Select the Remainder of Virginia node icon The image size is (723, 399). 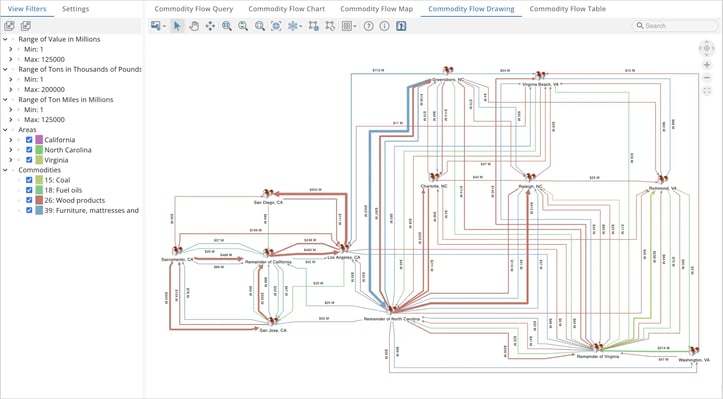point(598,347)
